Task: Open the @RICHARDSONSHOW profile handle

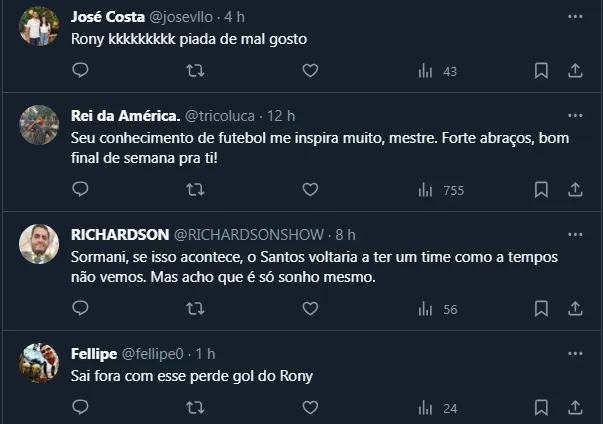Action: click(249, 234)
